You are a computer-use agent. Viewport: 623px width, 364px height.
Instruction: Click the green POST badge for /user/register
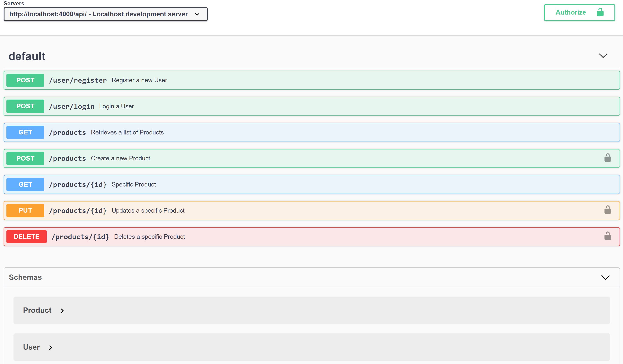pos(25,80)
